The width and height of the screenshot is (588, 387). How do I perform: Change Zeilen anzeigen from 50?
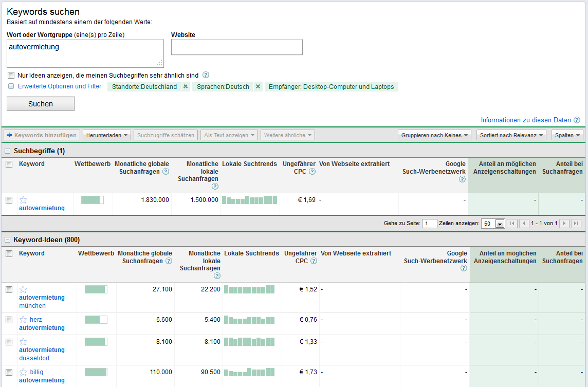coord(492,223)
